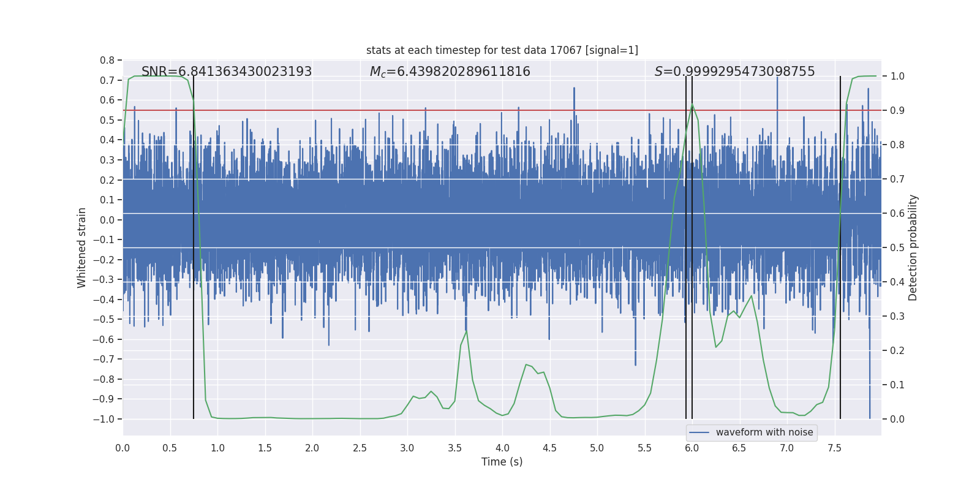Click the blue line sample in legend

[699, 432]
